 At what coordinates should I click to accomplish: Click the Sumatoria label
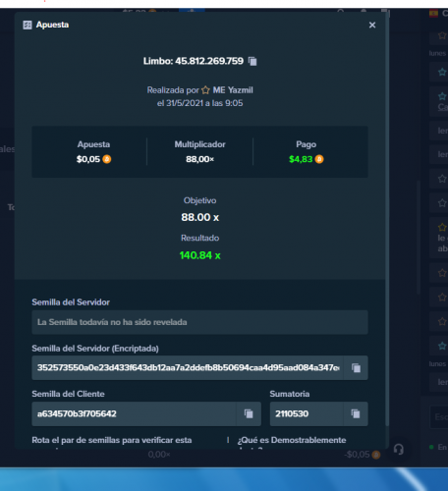290,394
